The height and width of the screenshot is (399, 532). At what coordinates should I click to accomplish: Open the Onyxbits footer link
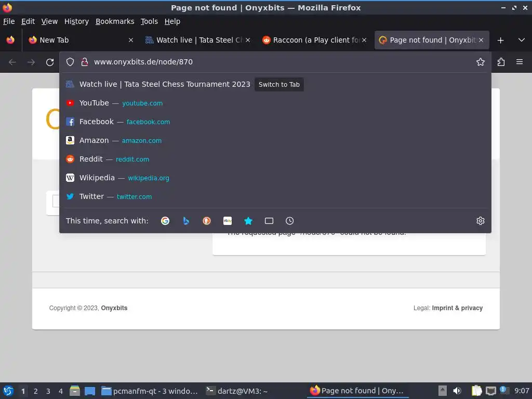(x=114, y=308)
